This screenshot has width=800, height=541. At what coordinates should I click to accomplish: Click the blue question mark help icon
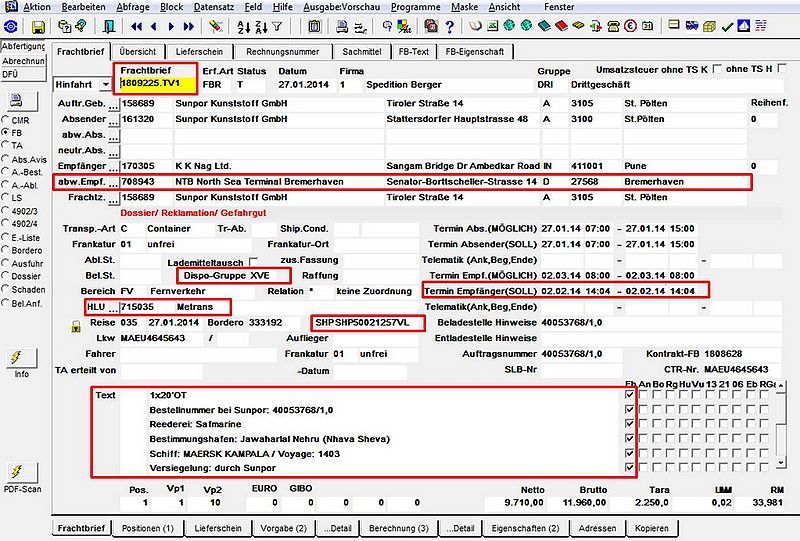(x=449, y=26)
